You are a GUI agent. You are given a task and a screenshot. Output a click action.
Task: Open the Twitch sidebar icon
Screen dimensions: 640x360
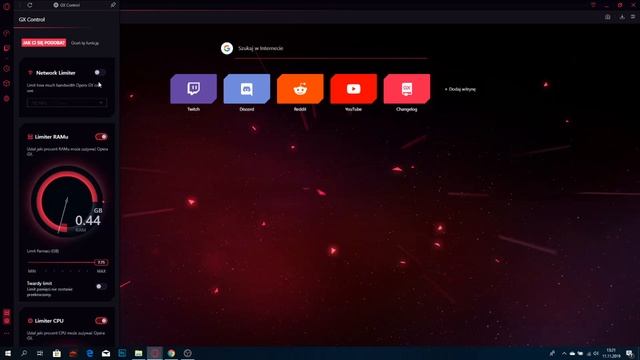pos(7,48)
